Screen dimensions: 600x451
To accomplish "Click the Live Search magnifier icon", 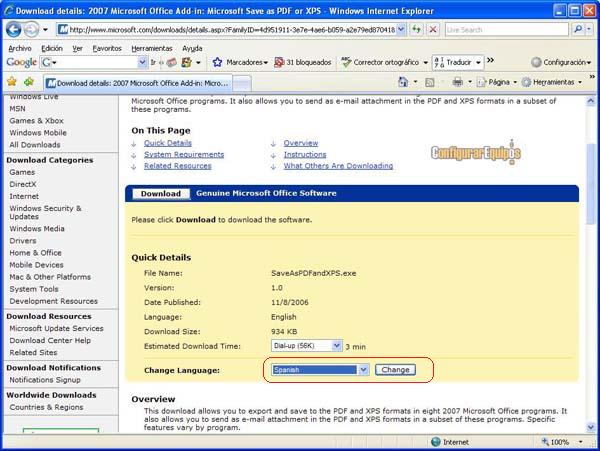I will pyautogui.click(x=578, y=29).
